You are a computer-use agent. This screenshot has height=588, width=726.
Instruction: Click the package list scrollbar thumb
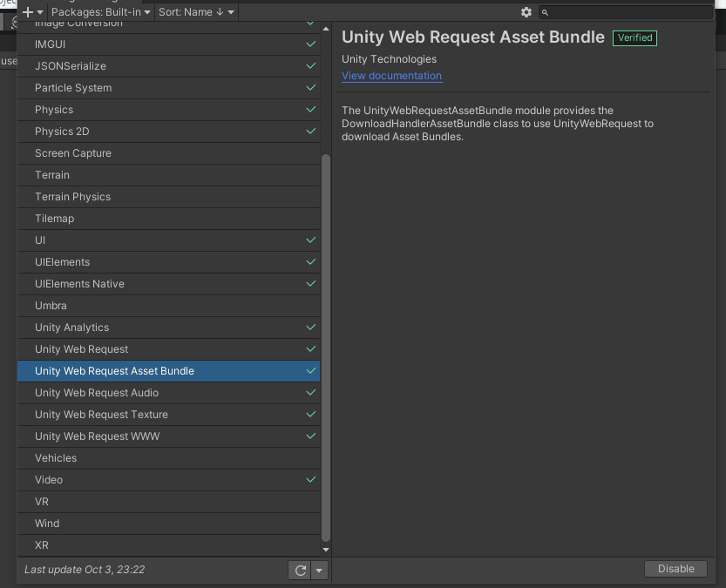coord(326,348)
